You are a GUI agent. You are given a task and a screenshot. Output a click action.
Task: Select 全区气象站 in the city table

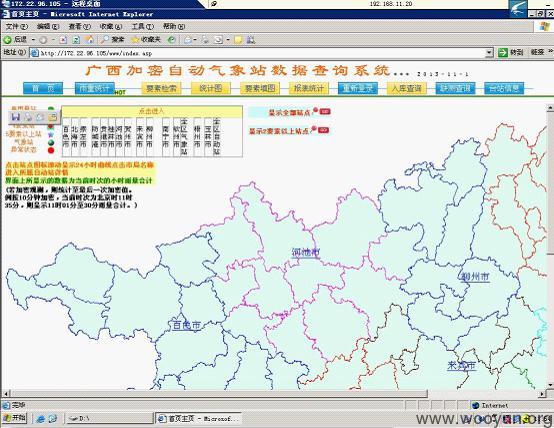tap(184, 137)
